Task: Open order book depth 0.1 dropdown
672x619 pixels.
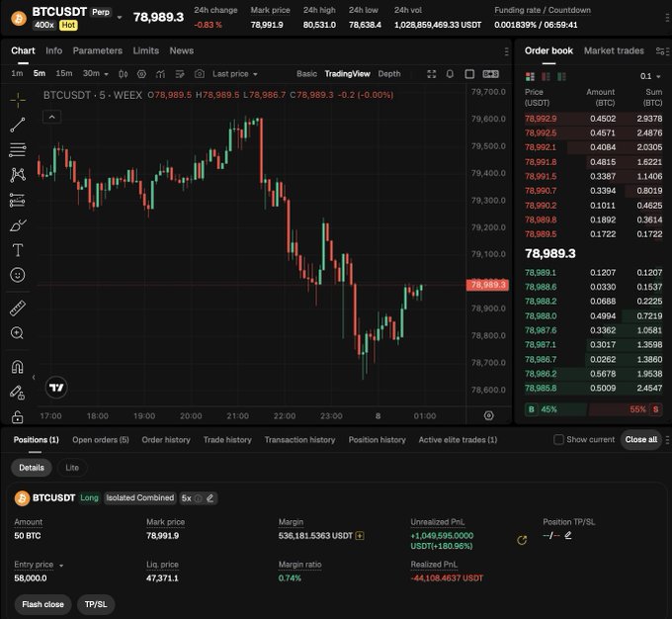Action: click(x=650, y=76)
